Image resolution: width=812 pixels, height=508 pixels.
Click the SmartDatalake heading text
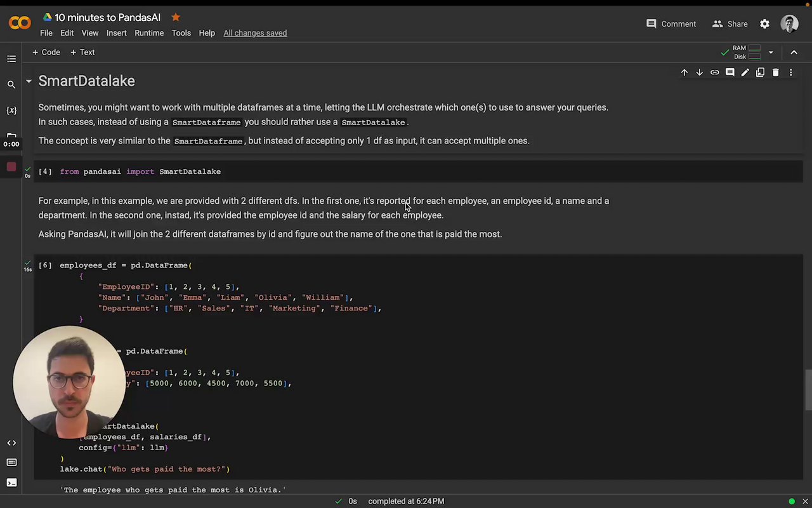pos(86,81)
